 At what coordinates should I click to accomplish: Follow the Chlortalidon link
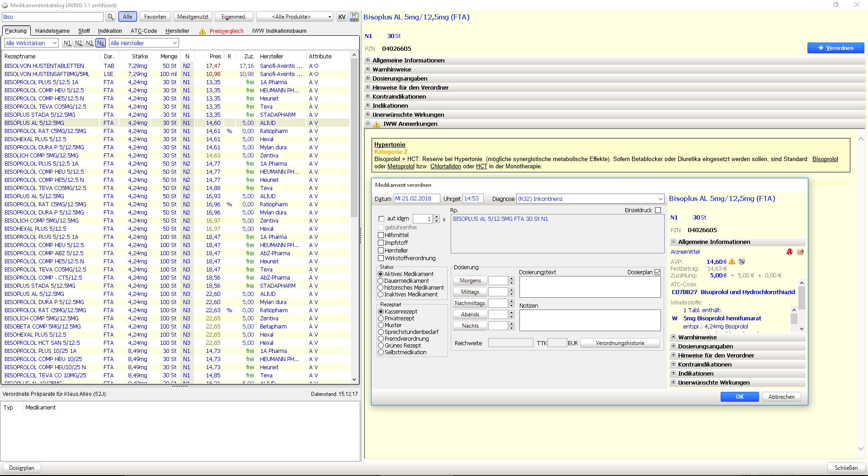click(x=445, y=167)
